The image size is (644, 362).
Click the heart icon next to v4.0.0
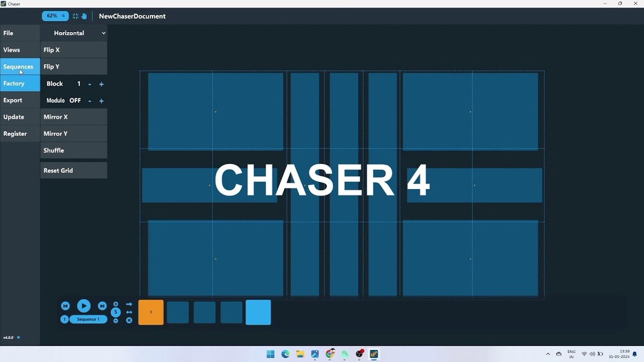point(19,338)
